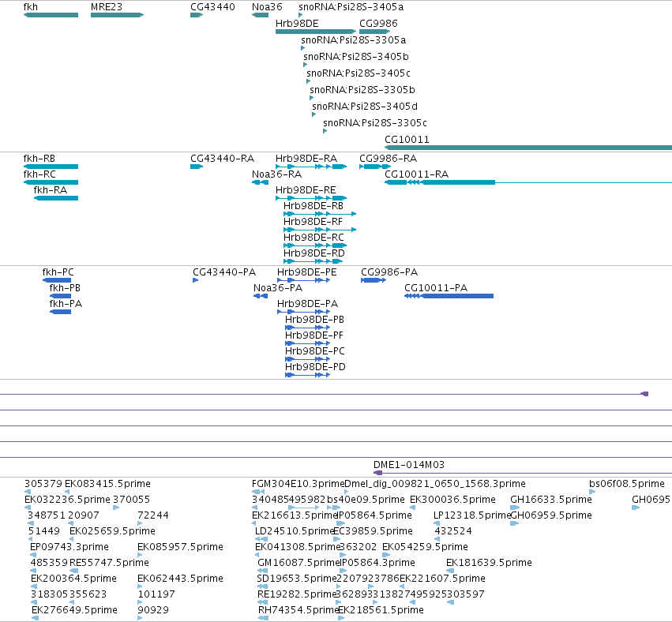
Task: Open the Hrb98DE-RF transcript label
Action: click(313, 222)
